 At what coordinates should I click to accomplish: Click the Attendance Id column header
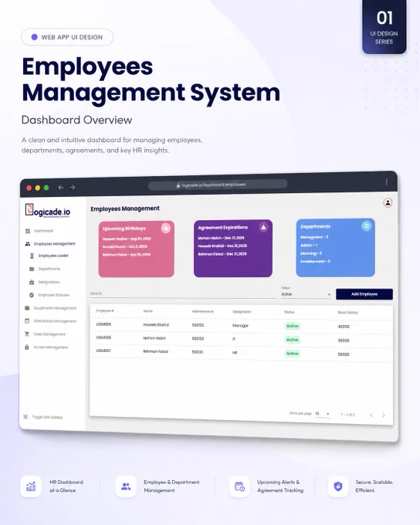click(x=202, y=311)
